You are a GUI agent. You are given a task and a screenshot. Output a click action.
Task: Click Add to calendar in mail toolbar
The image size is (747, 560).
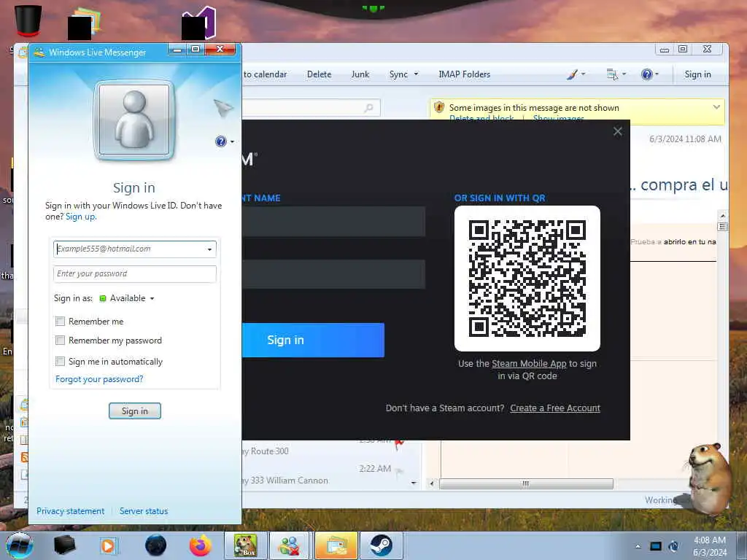[265, 74]
